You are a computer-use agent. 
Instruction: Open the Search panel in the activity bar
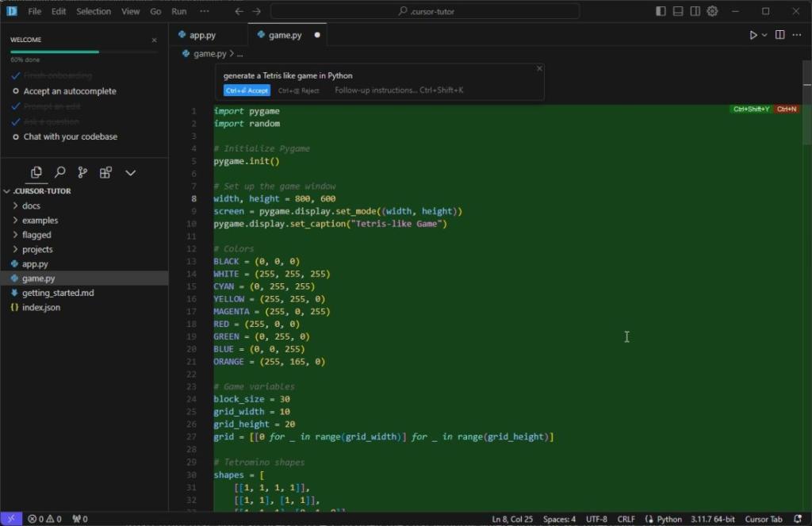coord(59,172)
